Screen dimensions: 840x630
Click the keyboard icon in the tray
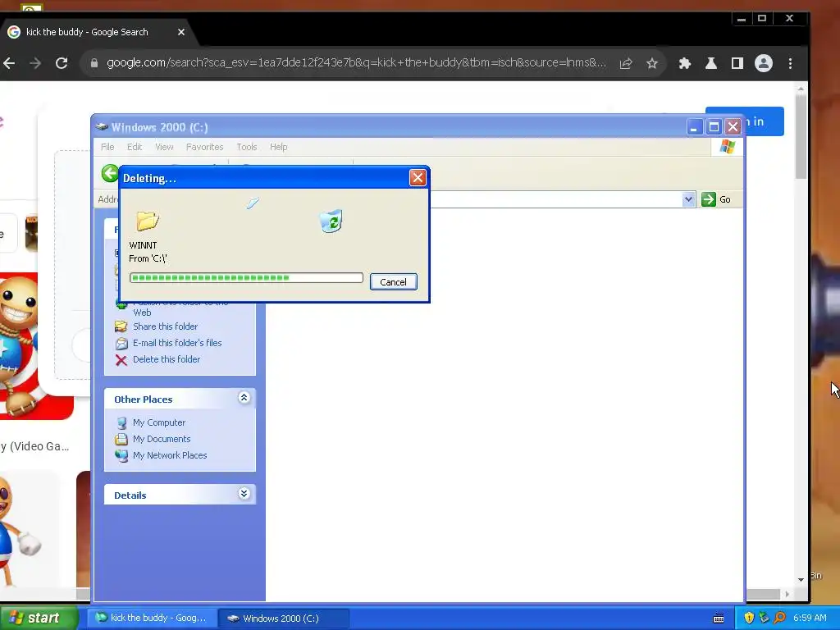coord(719,619)
